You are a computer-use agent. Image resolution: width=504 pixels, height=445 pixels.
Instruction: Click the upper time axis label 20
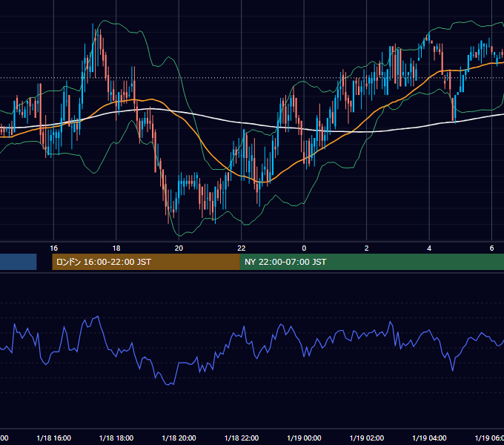(179, 248)
